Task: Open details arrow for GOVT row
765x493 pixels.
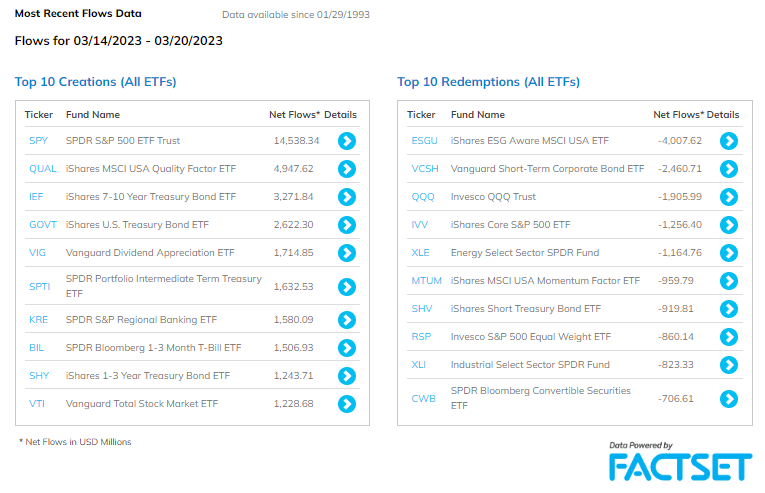Action: pos(347,225)
